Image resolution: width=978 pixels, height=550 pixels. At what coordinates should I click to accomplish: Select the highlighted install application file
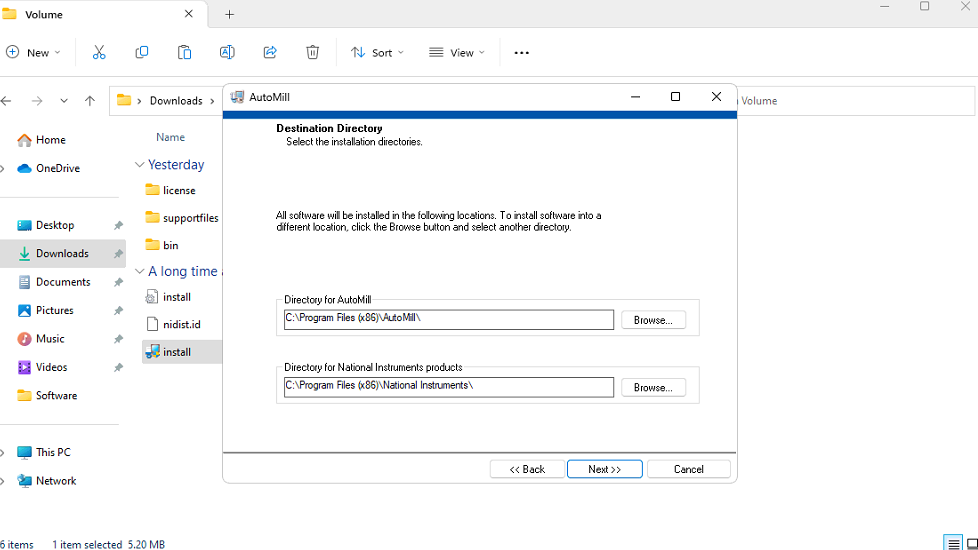pyautogui.click(x=182, y=352)
